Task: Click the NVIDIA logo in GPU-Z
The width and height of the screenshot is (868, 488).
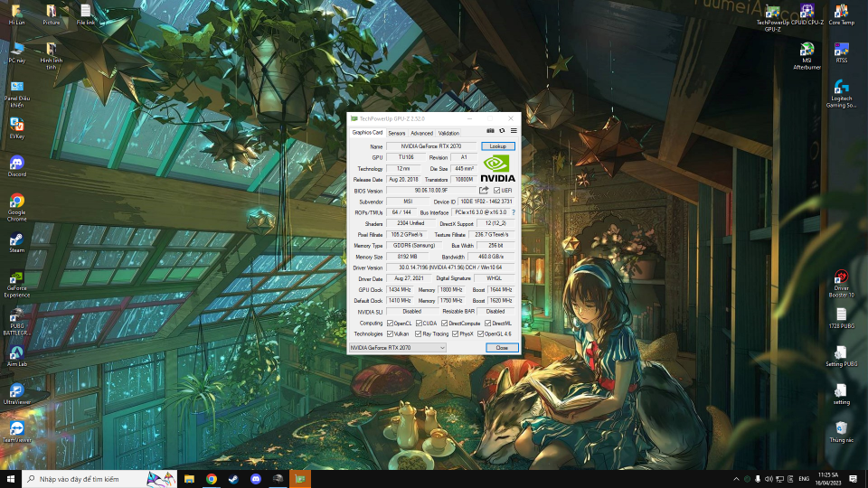Action: [498, 168]
